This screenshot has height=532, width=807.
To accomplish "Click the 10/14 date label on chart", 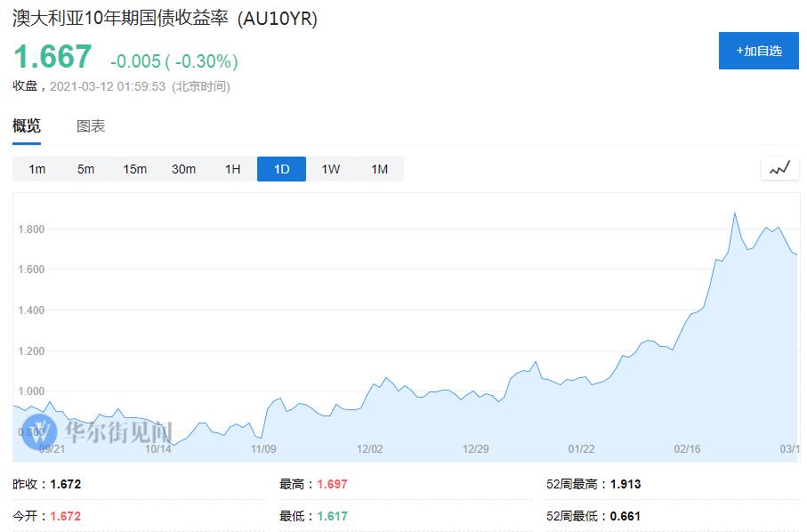I will 157,449.
